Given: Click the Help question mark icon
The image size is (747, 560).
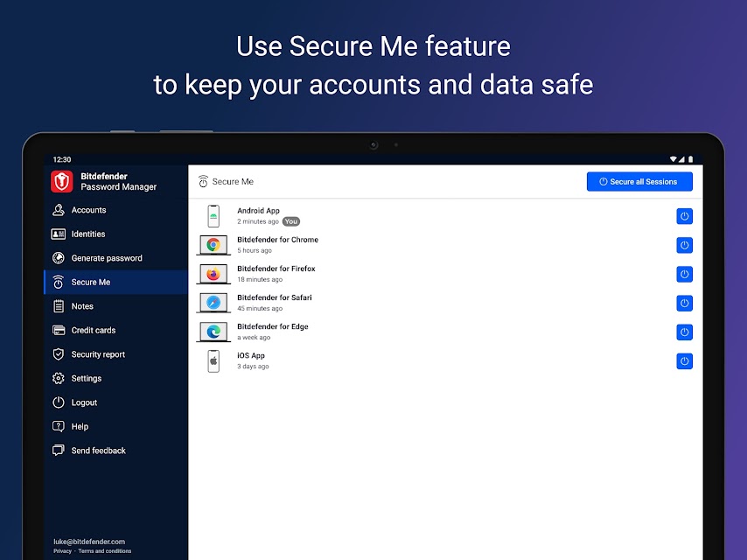Looking at the screenshot, I should tap(59, 427).
